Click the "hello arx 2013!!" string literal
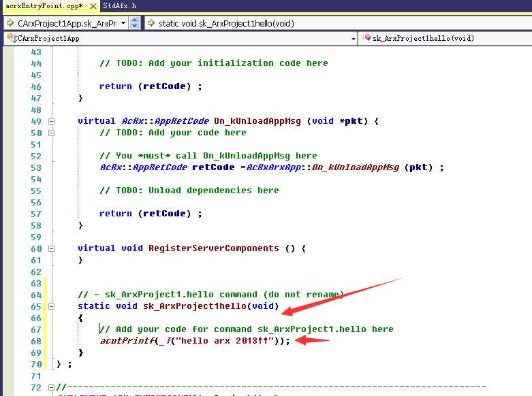The image size is (532, 396). pyautogui.click(x=225, y=340)
